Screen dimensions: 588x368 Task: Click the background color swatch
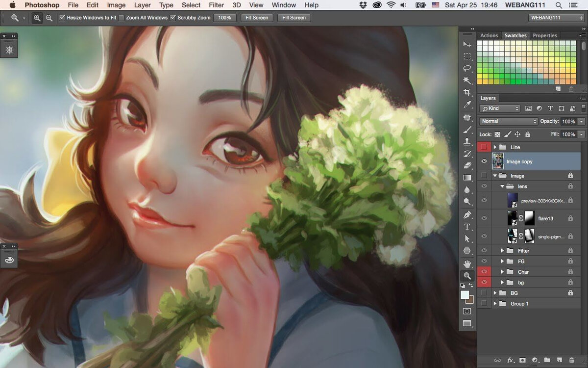tap(471, 300)
